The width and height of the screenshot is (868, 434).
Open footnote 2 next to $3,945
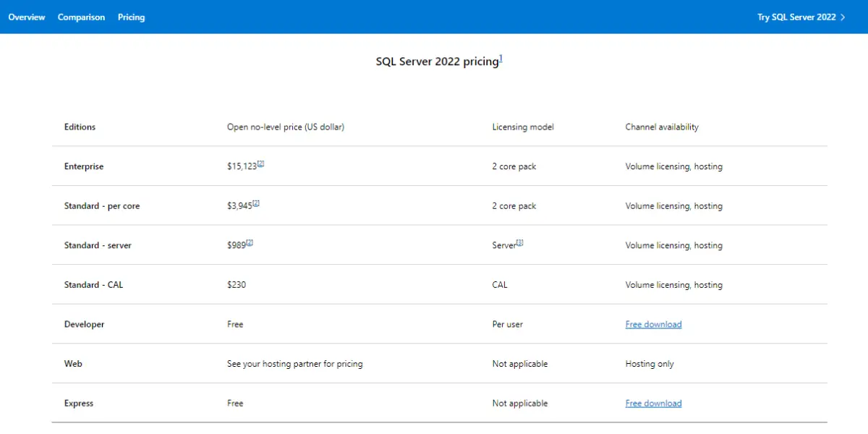pyautogui.click(x=256, y=203)
